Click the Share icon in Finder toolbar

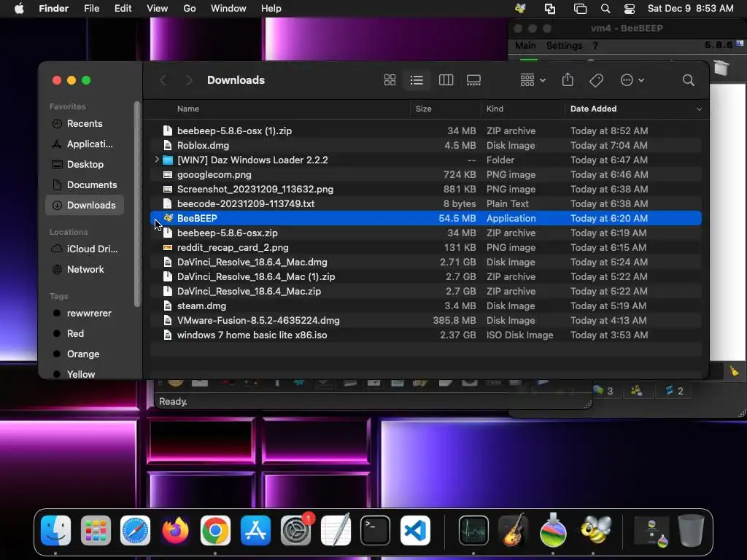click(568, 80)
